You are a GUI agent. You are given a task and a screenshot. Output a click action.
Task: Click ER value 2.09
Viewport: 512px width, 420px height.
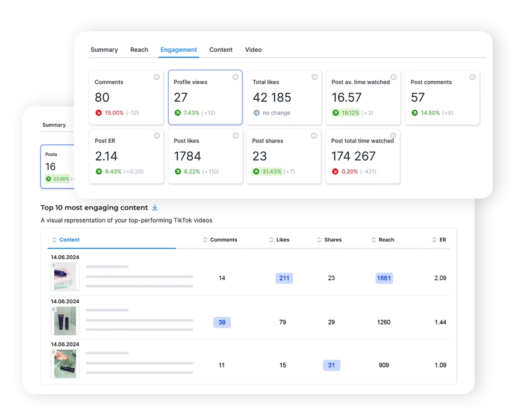click(440, 278)
